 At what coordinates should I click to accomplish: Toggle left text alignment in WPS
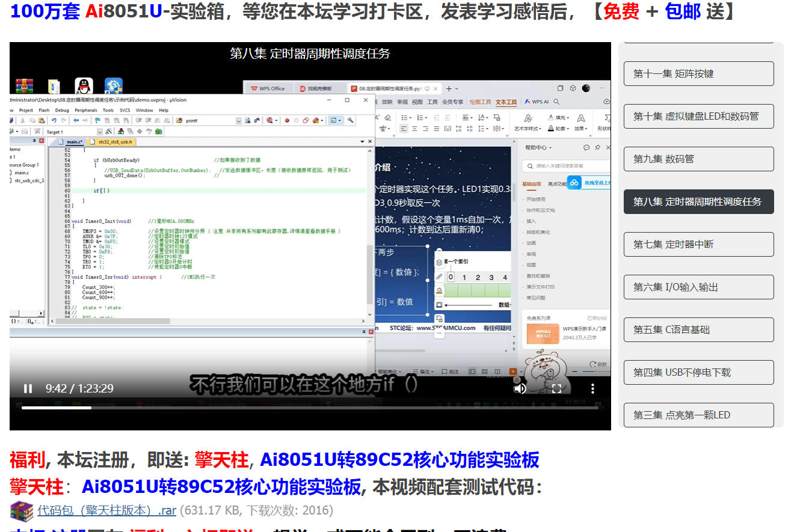(404, 129)
